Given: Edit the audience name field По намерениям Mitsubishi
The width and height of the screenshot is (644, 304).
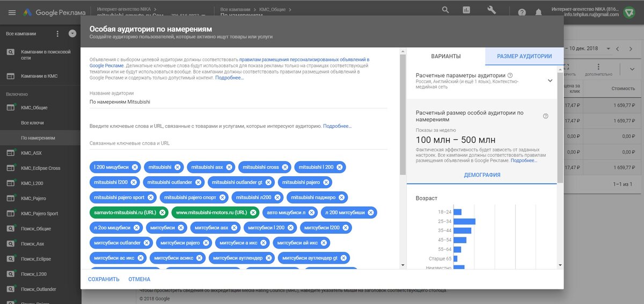Looking at the screenshot, I should click(238, 102).
